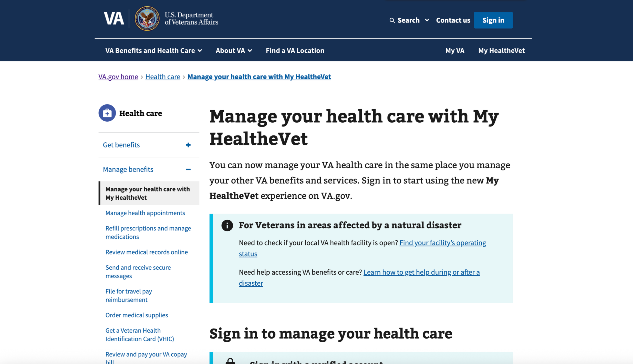633x364 pixels.
Task: Expand the About VA menu
Action: [x=234, y=51]
